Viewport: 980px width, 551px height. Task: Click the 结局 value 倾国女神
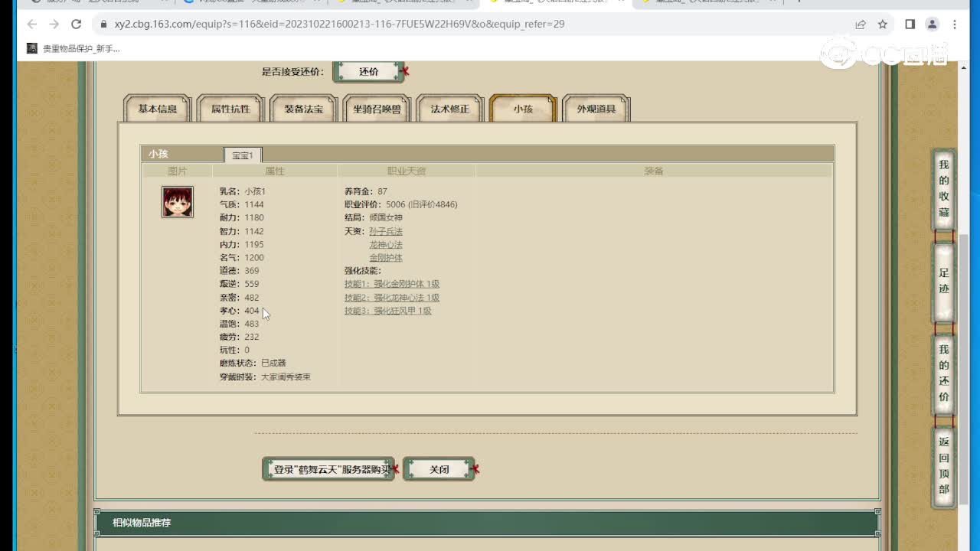pos(386,218)
